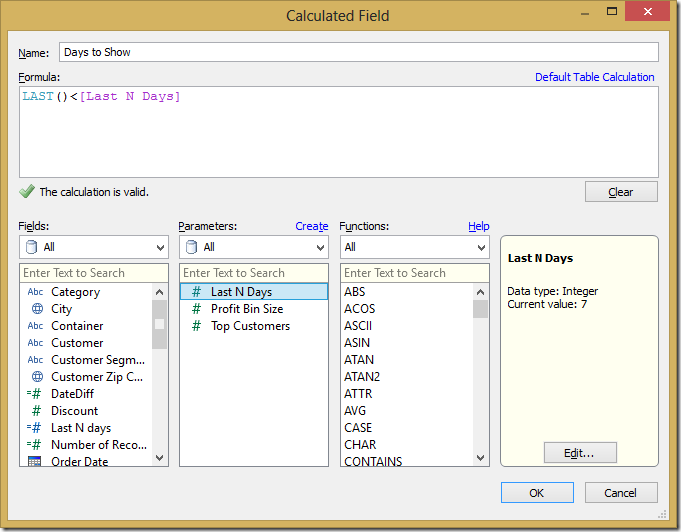681x532 pixels.
Task: Click the calculated field icon beside DateDiff
Action: 36,394
